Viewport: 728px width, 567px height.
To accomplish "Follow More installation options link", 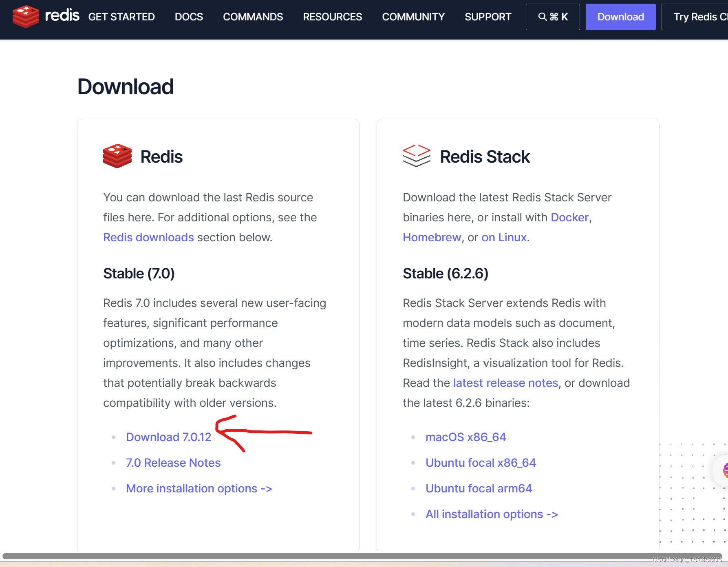I will point(199,488).
